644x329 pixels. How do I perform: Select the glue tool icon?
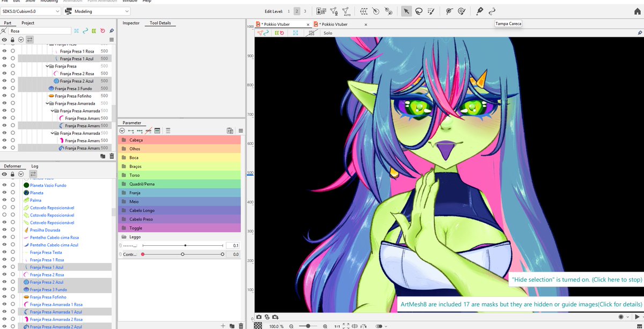coord(449,11)
